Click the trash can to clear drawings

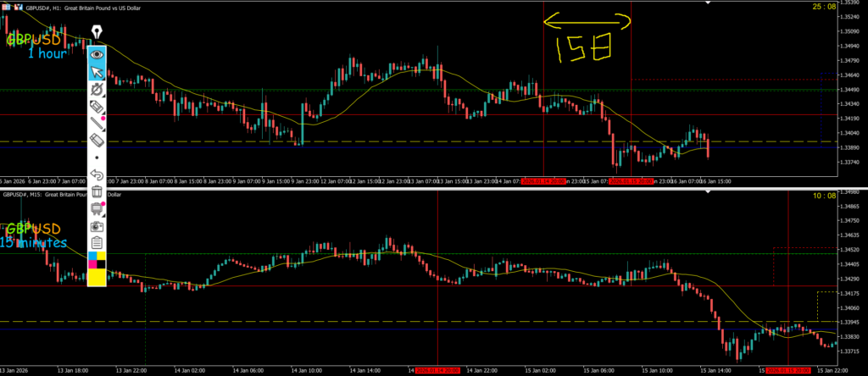coord(97,192)
